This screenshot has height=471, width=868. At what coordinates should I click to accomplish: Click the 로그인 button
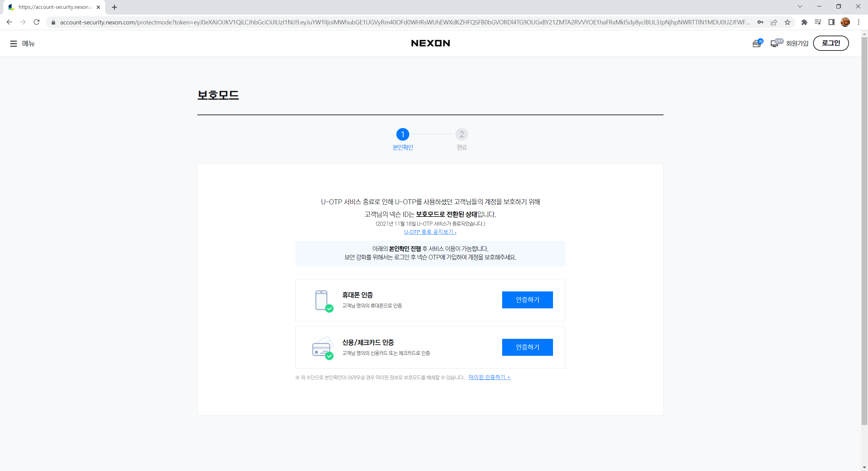tap(831, 43)
